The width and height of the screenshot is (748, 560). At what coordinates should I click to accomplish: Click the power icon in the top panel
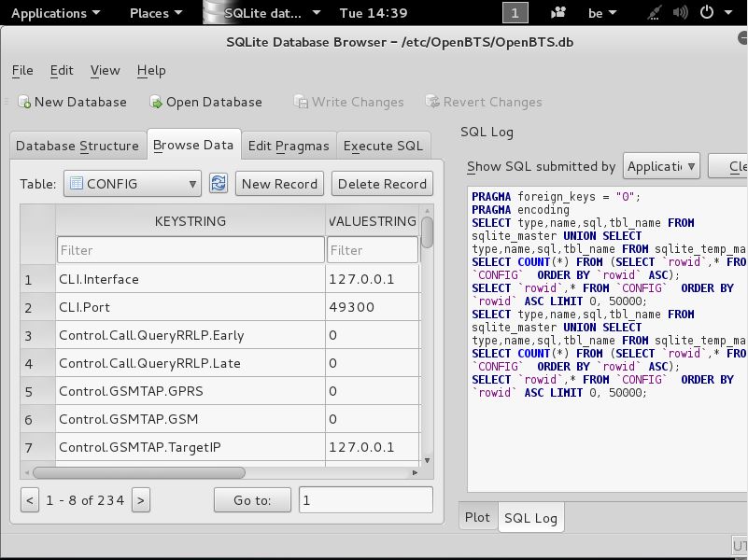click(707, 13)
